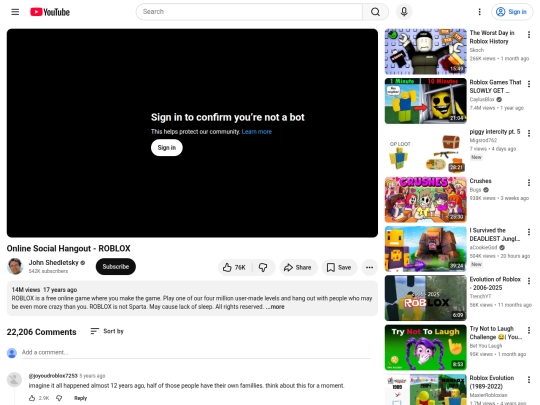Expand the description with ...more
This screenshot has height=405, width=540.
(x=275, y=307)
